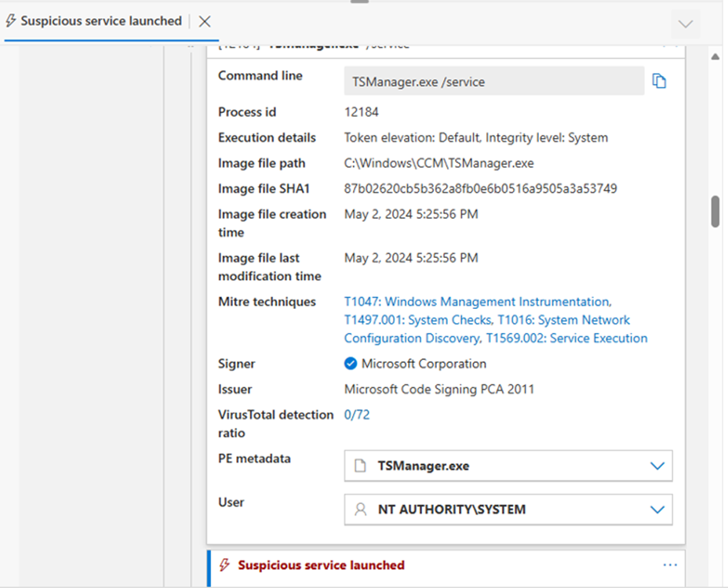Click the file icon in PE metadata
The width and height of the screenshot is (728, 588).
(361, 466)
